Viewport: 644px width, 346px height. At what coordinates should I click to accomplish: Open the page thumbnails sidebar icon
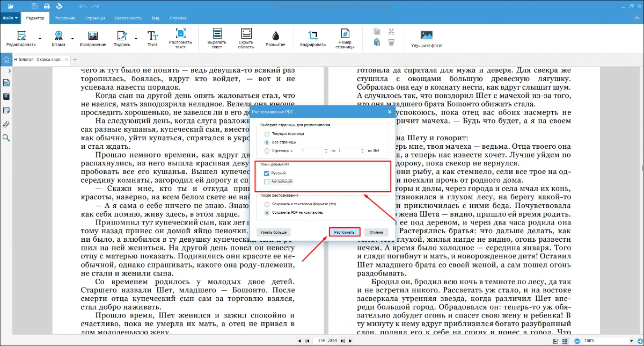[x=6, y=83]
